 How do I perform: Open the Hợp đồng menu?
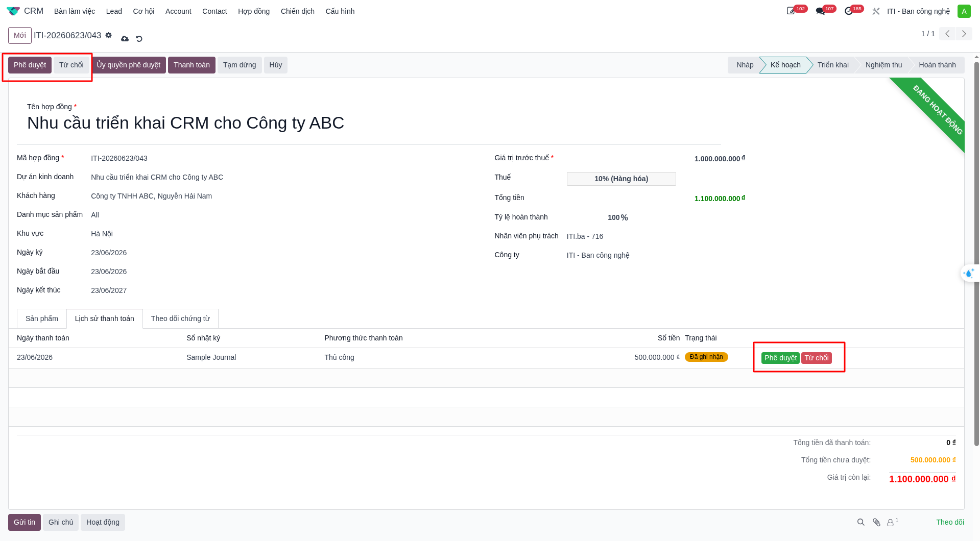pyautogui.click(x=254, y=11)
